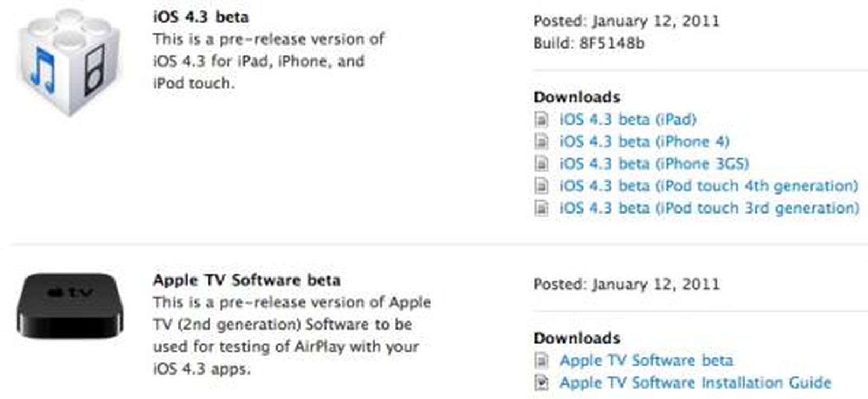Image resolution: width=868 pixels, height=399 pixels.
Task: Click the document icon beside iOS 4.3 beta (iPhone 4)
Action: [540, 141]
